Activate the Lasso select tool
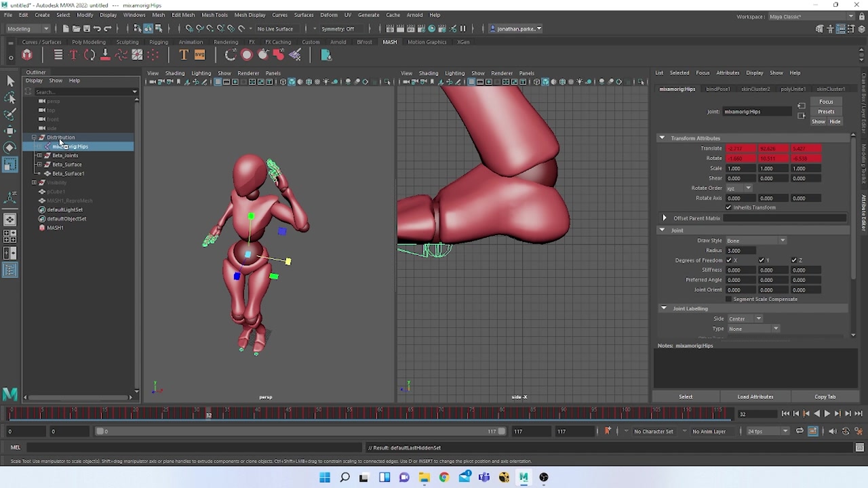 tap(10, 98)
